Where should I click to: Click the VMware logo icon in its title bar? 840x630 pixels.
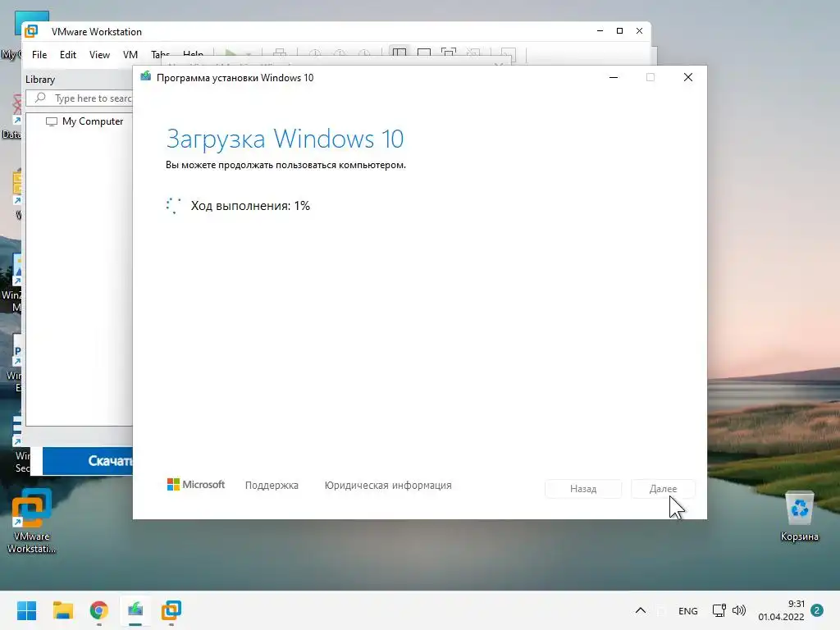point(31,32)
